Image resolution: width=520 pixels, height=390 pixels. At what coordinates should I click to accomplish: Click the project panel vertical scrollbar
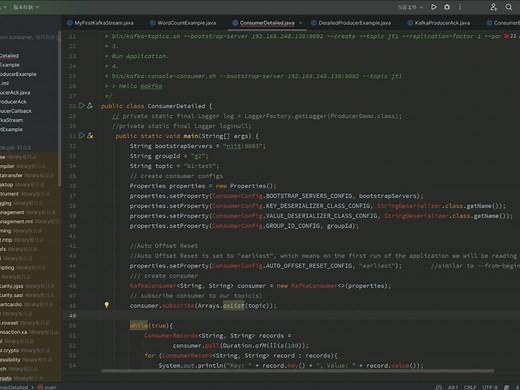click(x=60, y=109)
